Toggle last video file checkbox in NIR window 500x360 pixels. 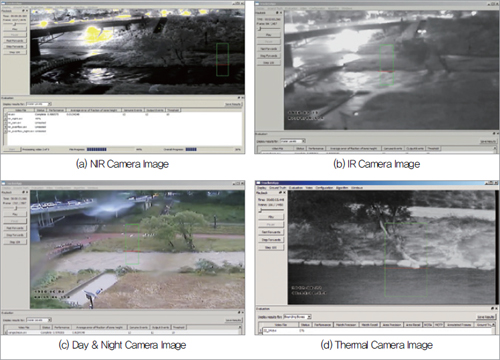point(6,131)
